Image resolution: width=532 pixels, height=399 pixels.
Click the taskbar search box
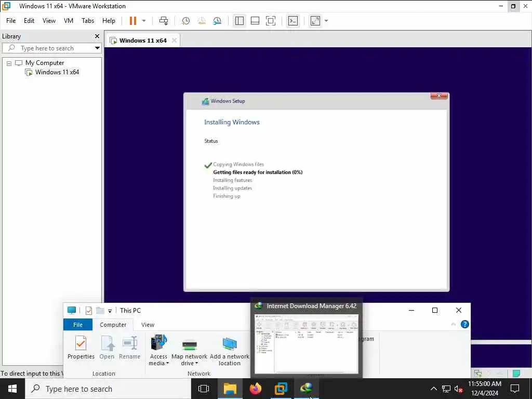tap(108, 389)
